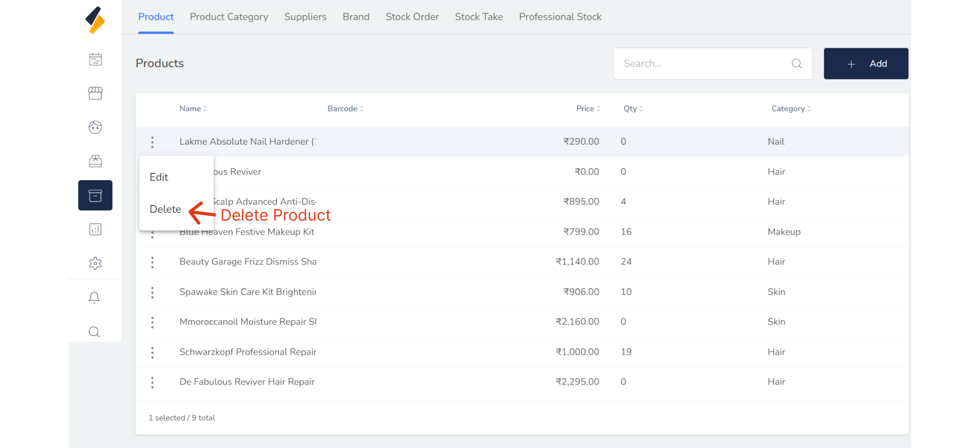Sort products by Qty column
The width and height of the screenshot is (980, 448).
pyautogui.click(x=632, y=108)
